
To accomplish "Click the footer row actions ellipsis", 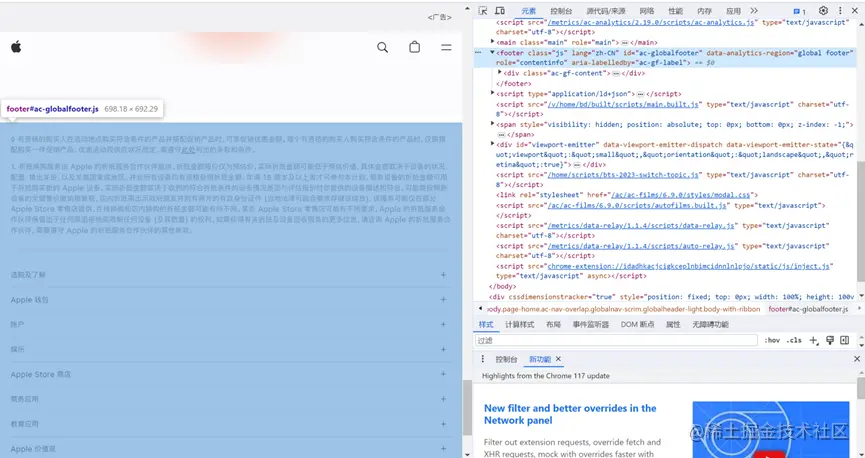I will pos(478,52).
